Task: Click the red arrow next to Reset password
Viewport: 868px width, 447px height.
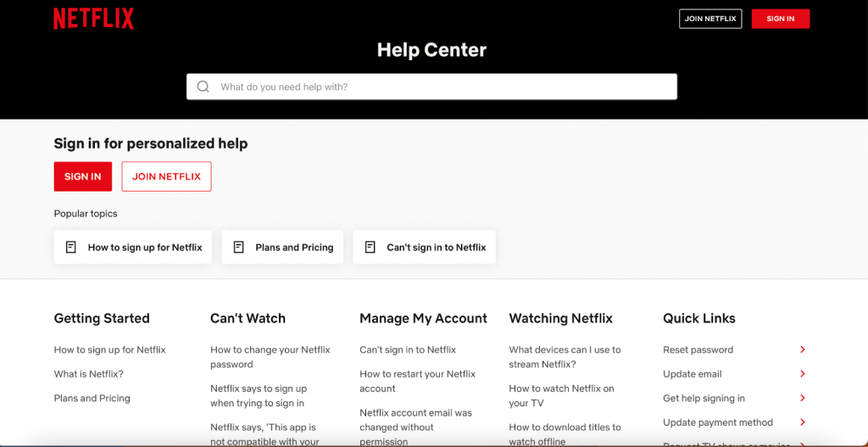Action: point(803,349)
